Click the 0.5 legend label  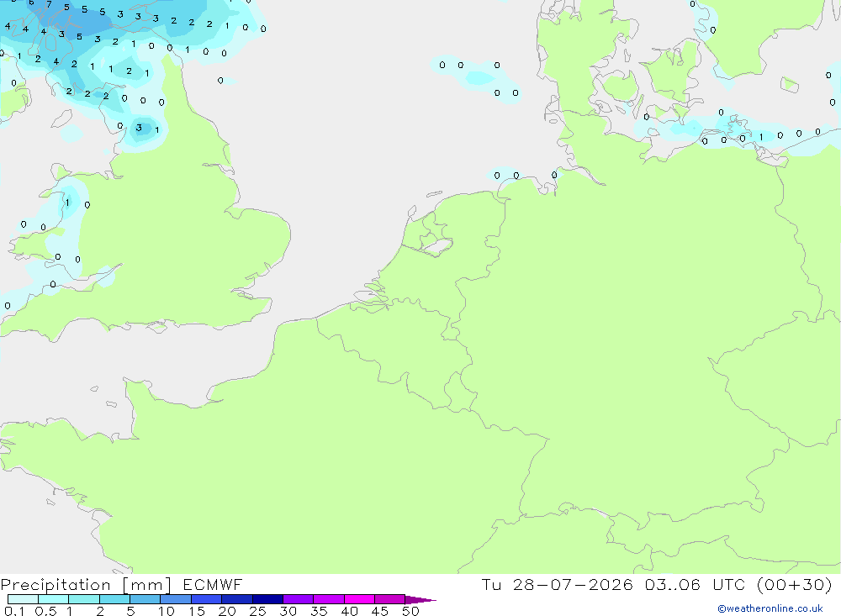(45, 611)
